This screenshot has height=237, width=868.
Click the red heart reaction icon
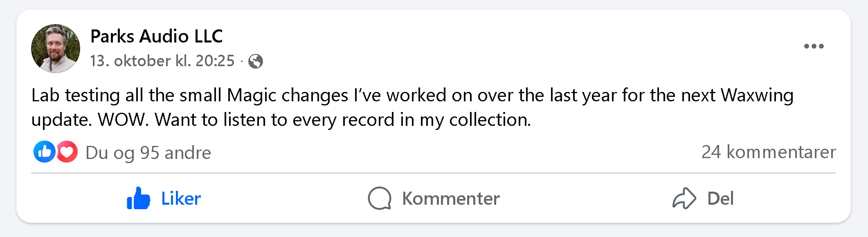[67, 152]
